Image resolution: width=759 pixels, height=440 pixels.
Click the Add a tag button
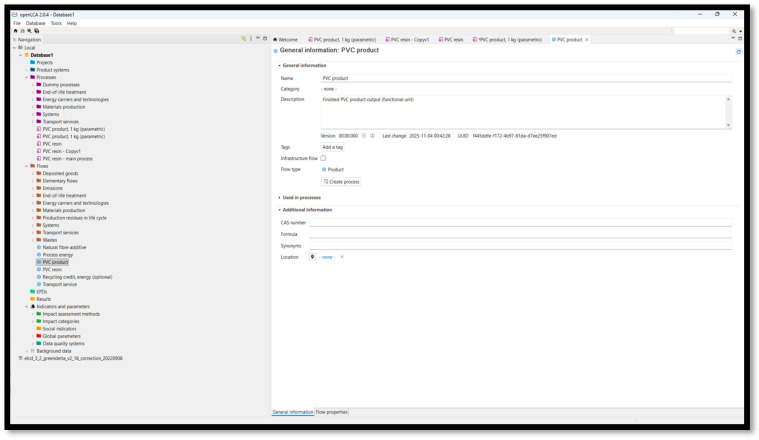click(x=333, y=147)
